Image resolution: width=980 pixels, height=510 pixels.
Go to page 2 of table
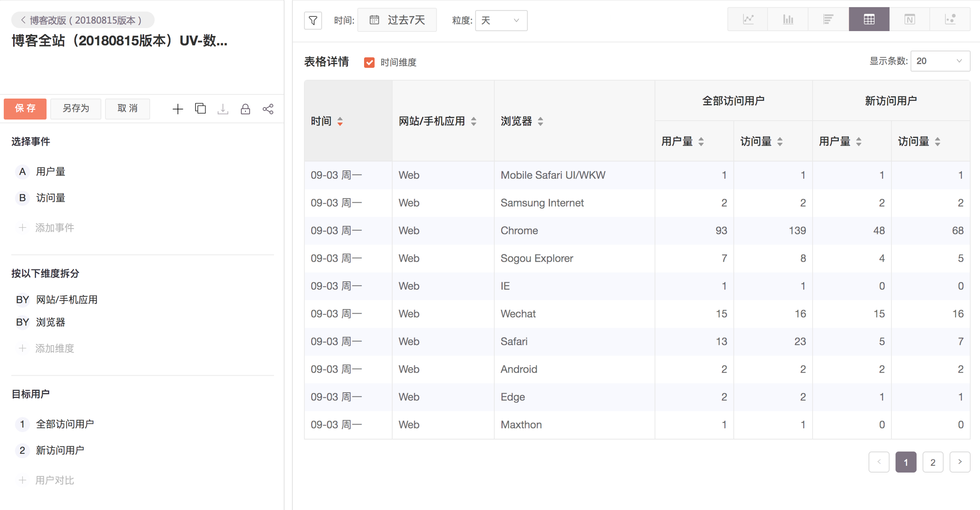click(x=932, y=462)
